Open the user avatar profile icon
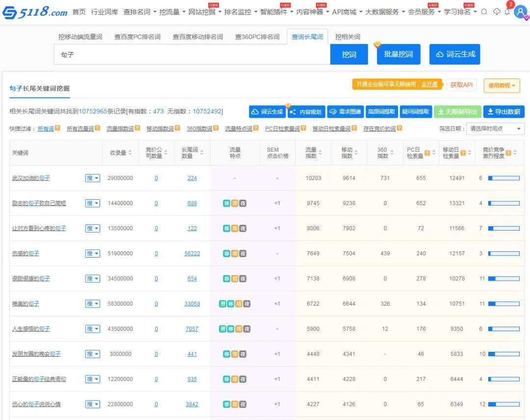The width and height of the screenshot is (530, 420). (520, 12)
